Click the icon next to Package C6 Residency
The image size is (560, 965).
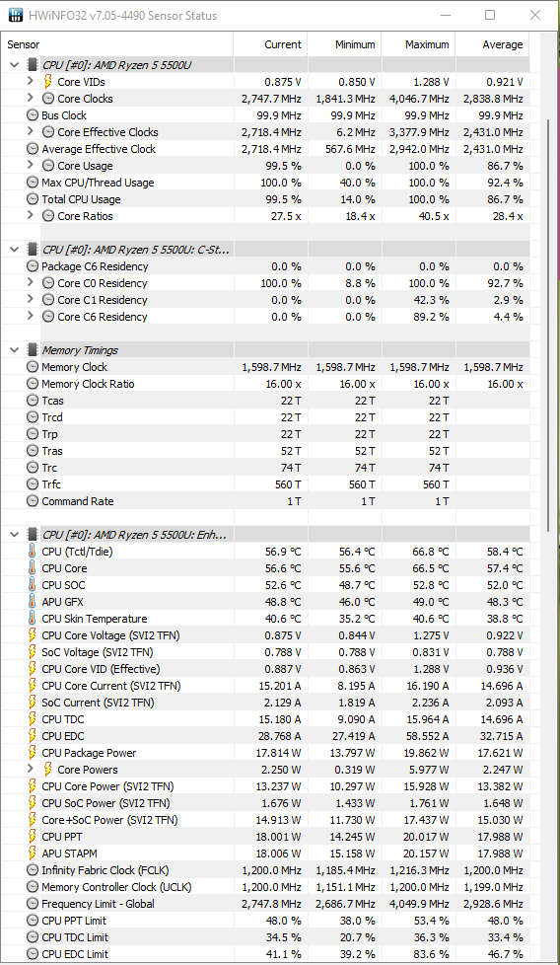(33, 265)
